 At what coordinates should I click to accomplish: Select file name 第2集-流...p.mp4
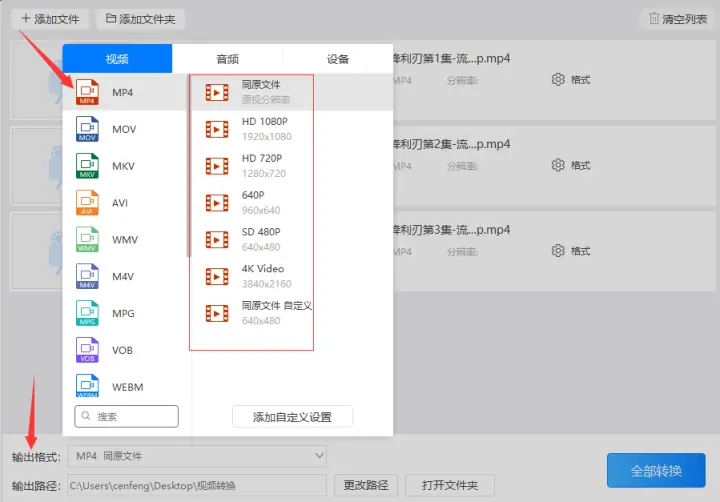[451, 144]
